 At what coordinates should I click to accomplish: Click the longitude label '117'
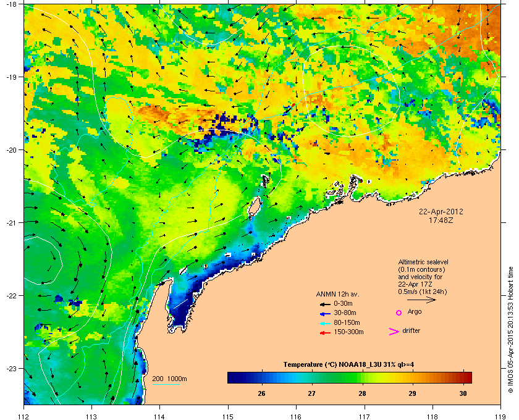click(364, 417)
